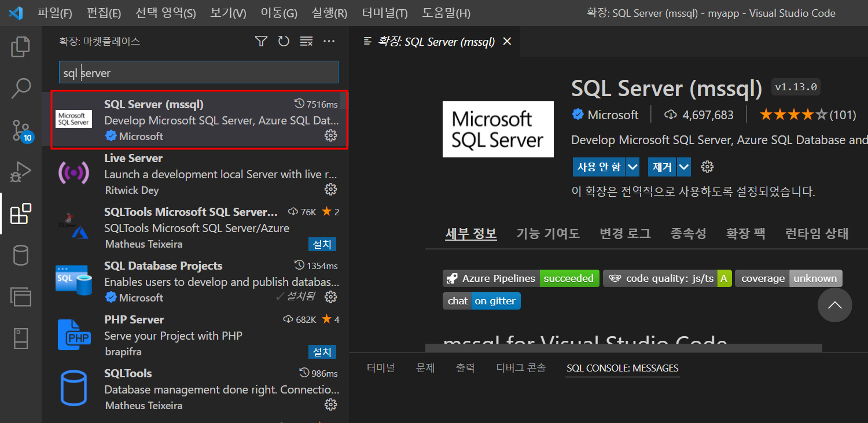This screenshot has height=423, width=868.
Task: Click the scroll-to-top round arrow button
Action: [x=834, y=305]
